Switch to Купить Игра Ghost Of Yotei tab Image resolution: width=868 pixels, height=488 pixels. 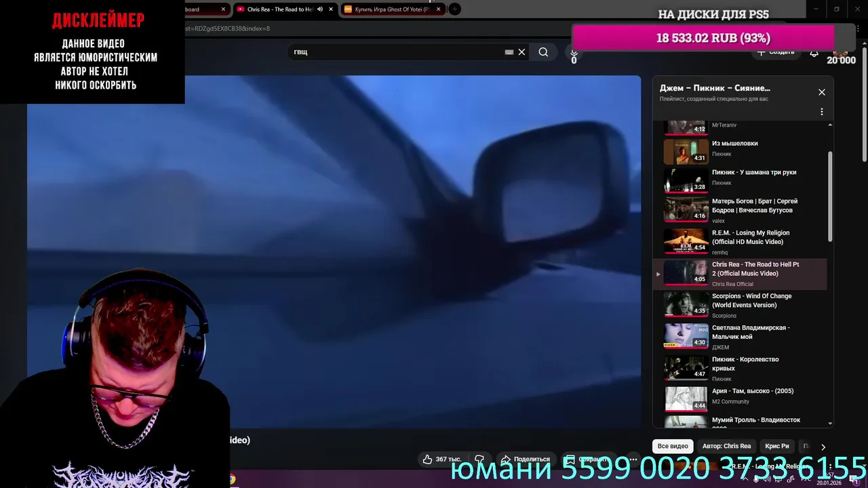point(392,9)
